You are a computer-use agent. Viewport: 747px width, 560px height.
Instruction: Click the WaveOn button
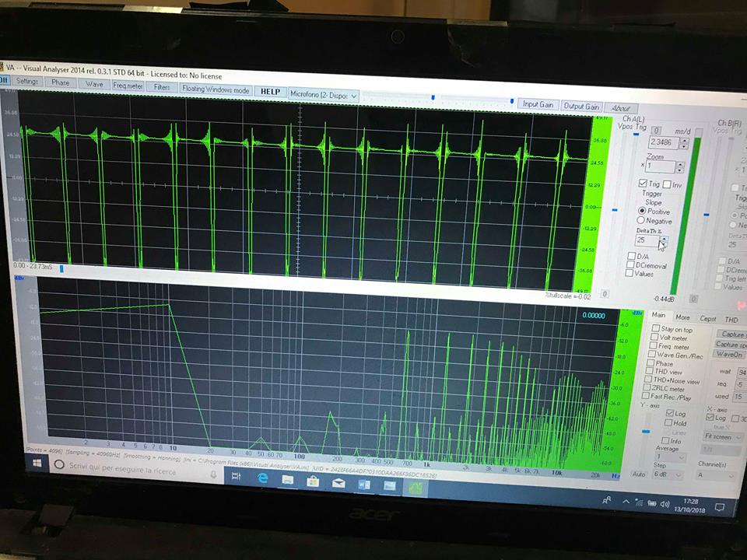coord(728,355)
